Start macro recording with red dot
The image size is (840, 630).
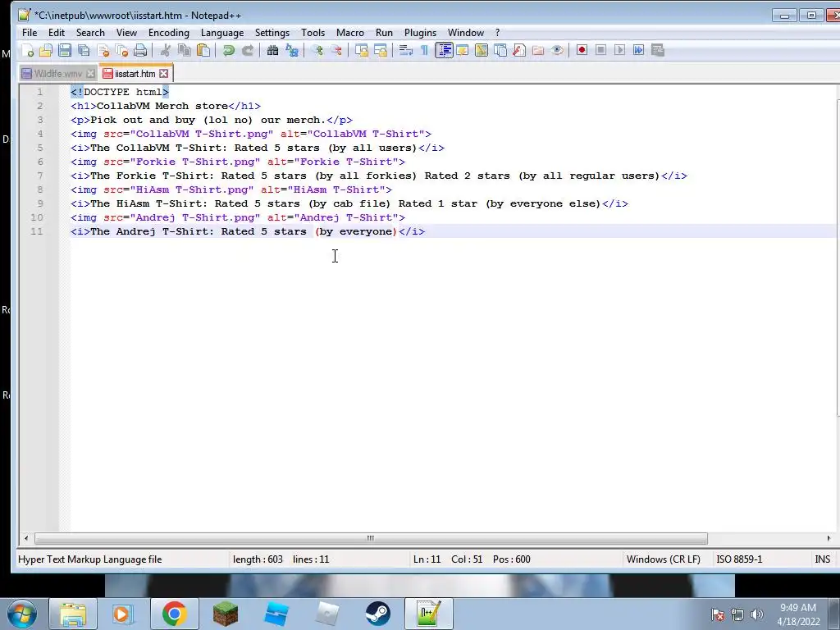582,50
